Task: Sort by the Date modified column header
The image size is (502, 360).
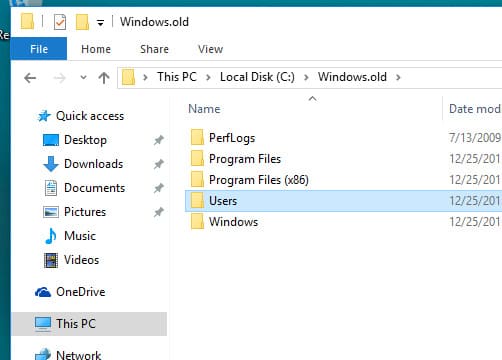Action: 475,109
